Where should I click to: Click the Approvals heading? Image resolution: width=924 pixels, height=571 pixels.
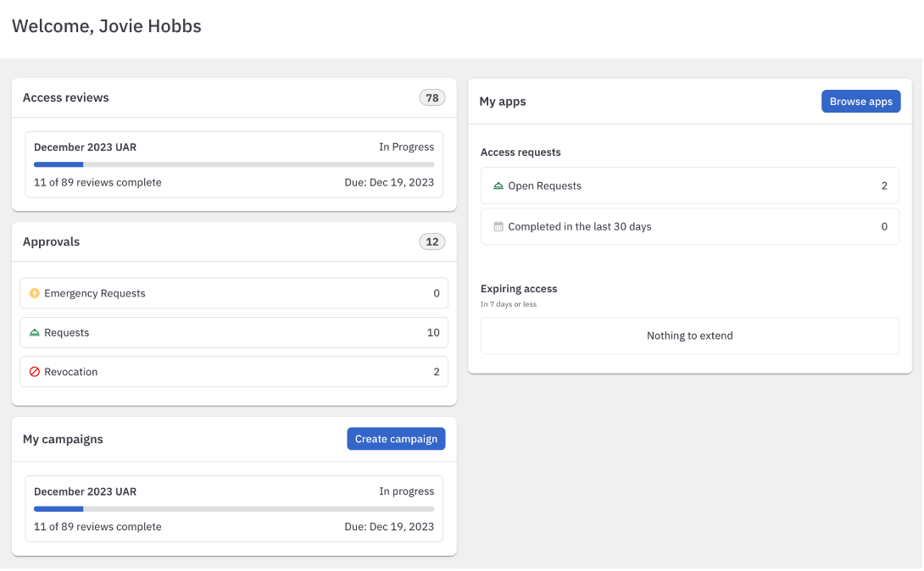pyautogui.click(x=51, y=242)
